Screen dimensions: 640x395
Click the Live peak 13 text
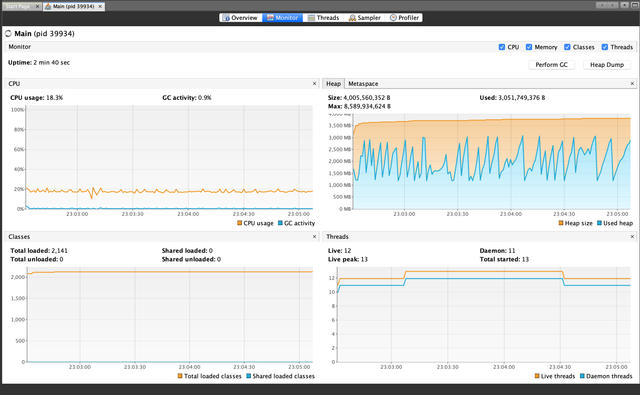point(348,259)
